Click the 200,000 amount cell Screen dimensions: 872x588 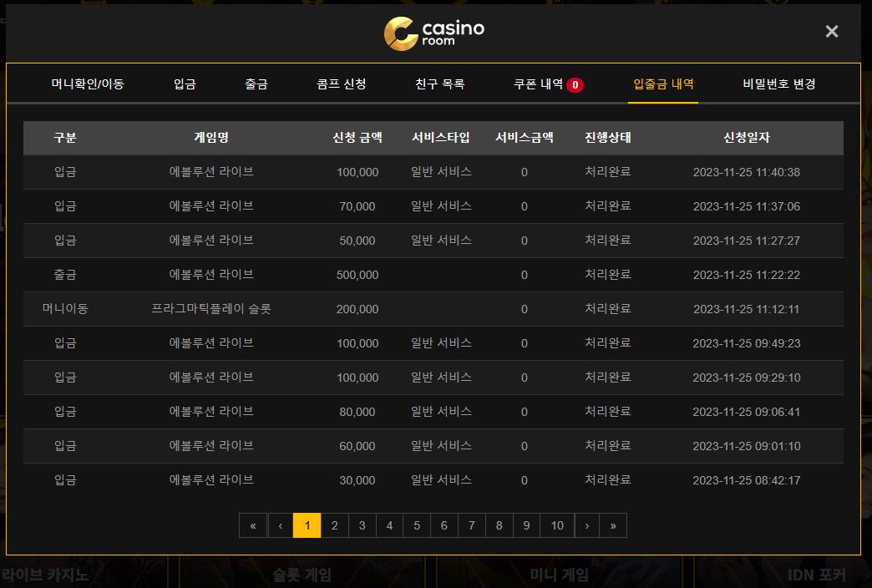(357, 309)
